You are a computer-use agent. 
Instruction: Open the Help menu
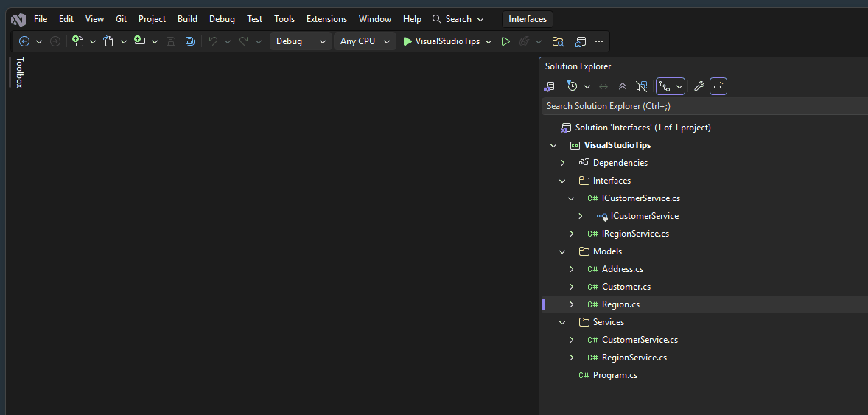click(x=412, y=19)
